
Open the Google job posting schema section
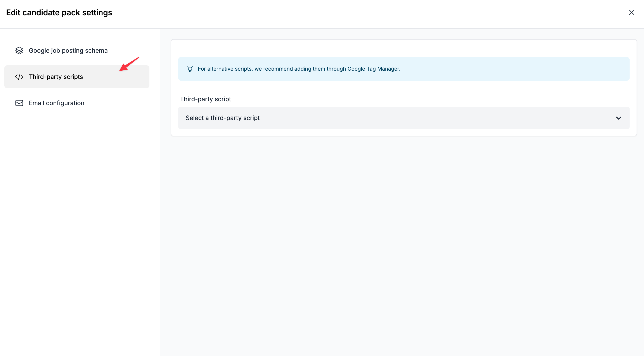(x=68, y=51)
